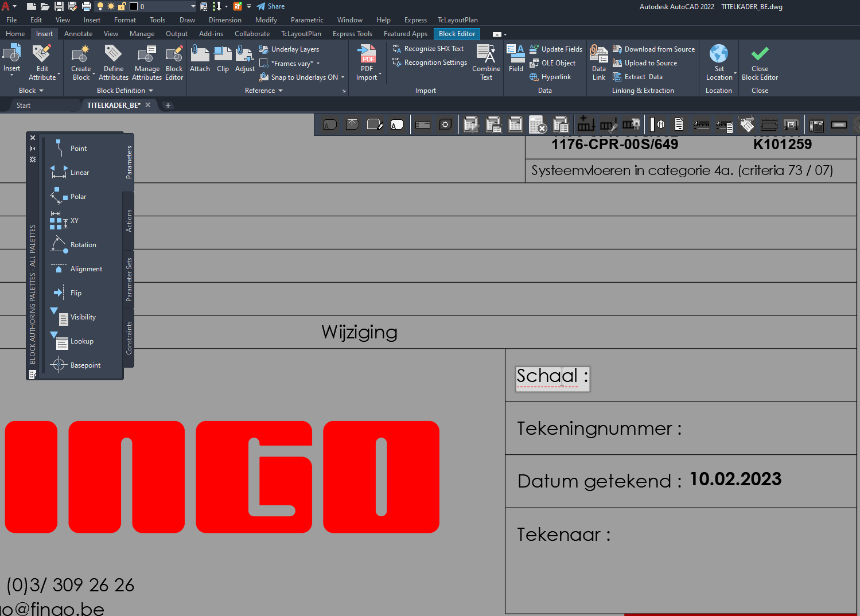Toggle Snap to Underlays ON
The image size is (860, 616).
[299, 77]
